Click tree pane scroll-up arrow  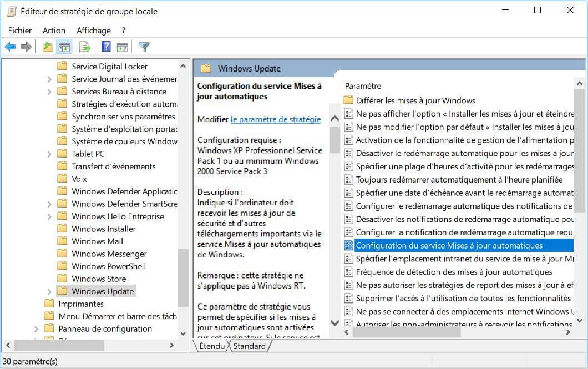pyautogui.click(x=183, y=67)
